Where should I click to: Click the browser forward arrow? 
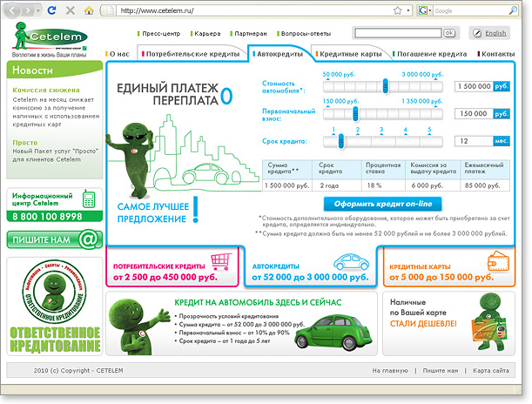click(28, 10)
